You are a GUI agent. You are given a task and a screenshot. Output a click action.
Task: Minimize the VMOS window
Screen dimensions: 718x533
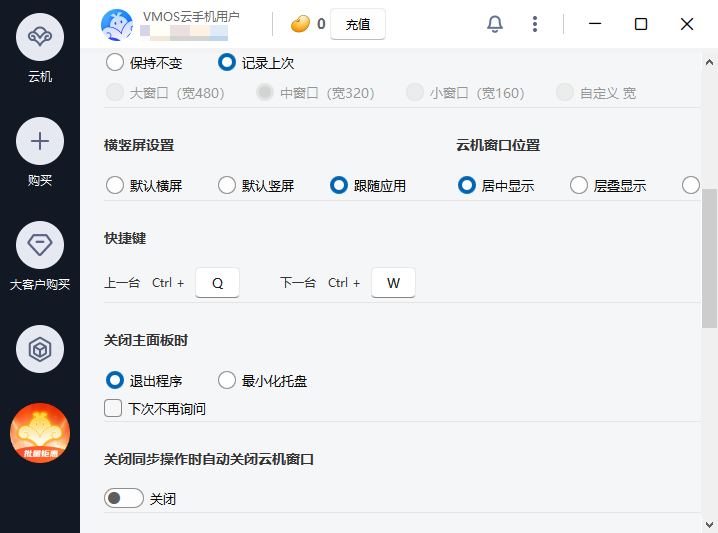595,24
